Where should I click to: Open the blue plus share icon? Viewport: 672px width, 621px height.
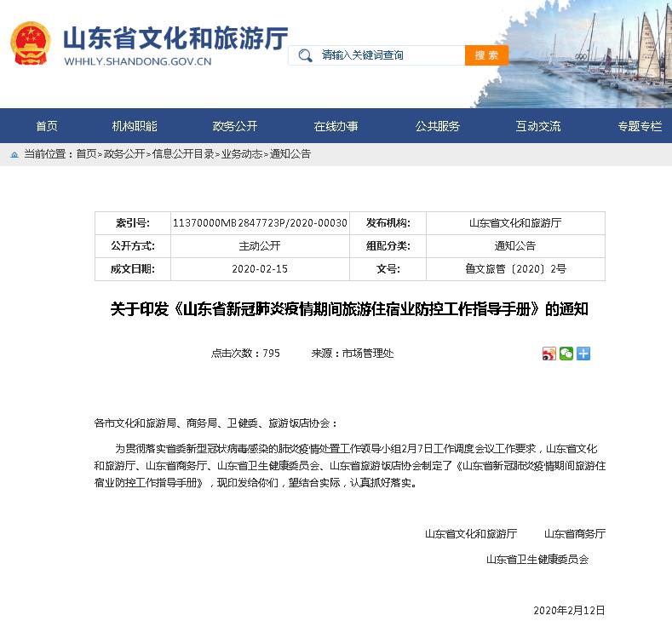pos(583,354)
